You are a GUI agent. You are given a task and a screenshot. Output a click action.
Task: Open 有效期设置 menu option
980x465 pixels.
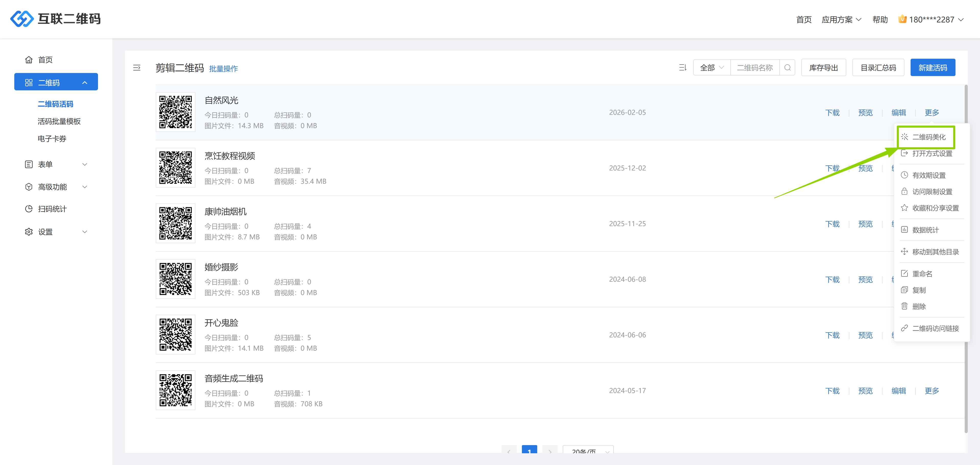click(x=928, y=175)
